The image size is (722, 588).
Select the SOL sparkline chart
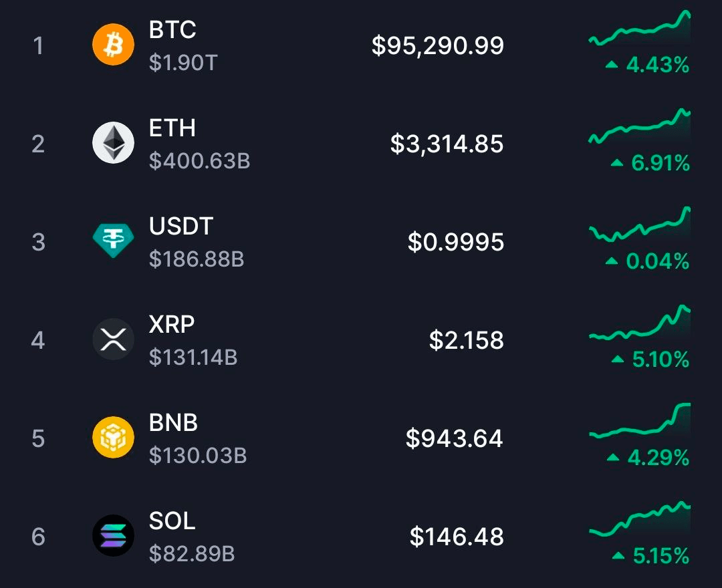[638, 521]
